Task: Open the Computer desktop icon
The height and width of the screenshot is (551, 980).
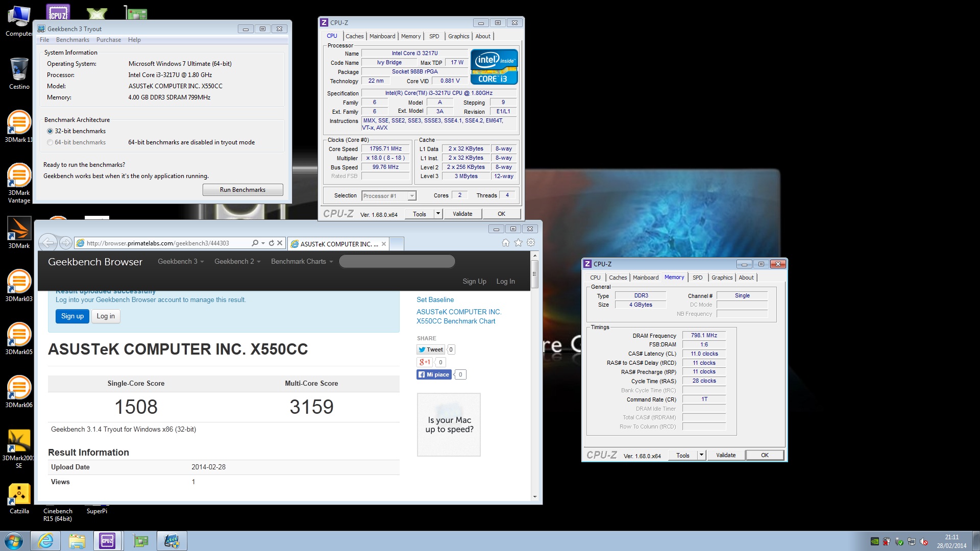Action: click(x=19, y=21)
